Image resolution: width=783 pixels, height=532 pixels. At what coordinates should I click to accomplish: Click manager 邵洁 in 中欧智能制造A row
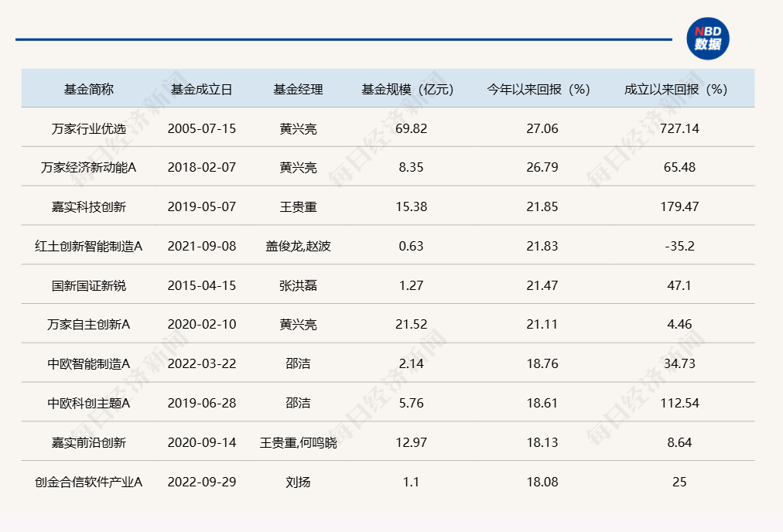pos(298,363)
